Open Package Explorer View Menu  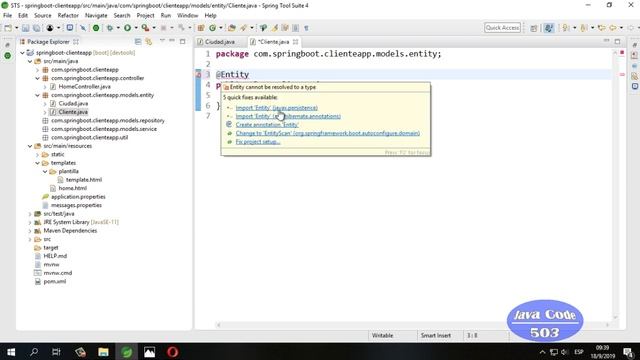point(162,41)
